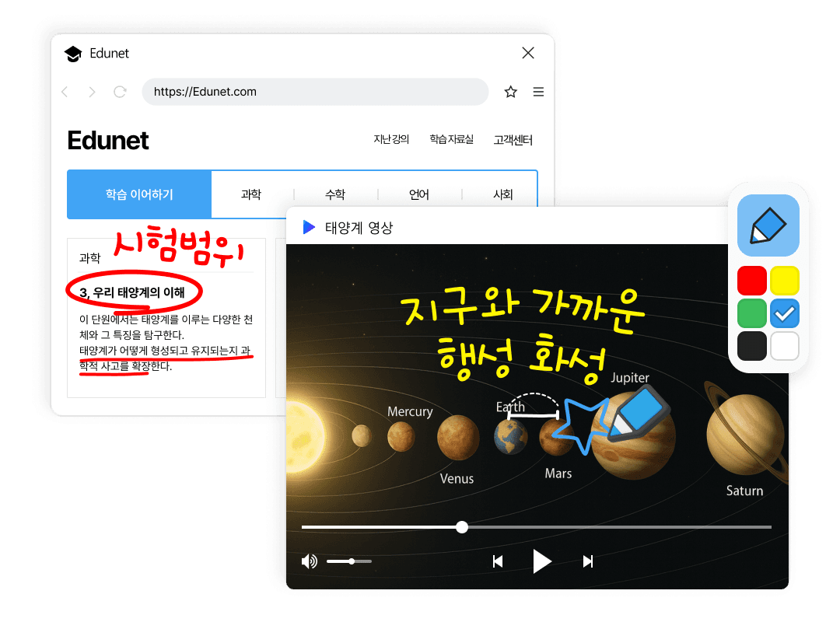Open the browser menu icon
This screenshot has height=622, width=840.
[x=538, y=92]
